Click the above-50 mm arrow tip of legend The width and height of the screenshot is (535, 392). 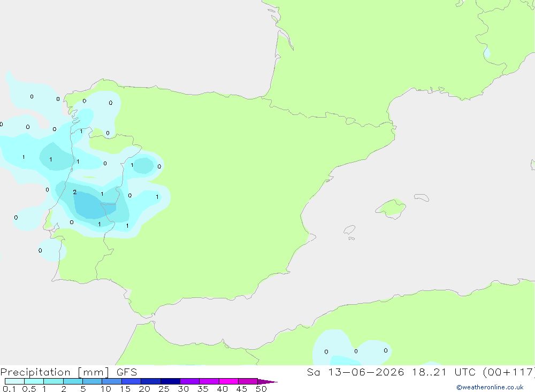pos(267,382)
